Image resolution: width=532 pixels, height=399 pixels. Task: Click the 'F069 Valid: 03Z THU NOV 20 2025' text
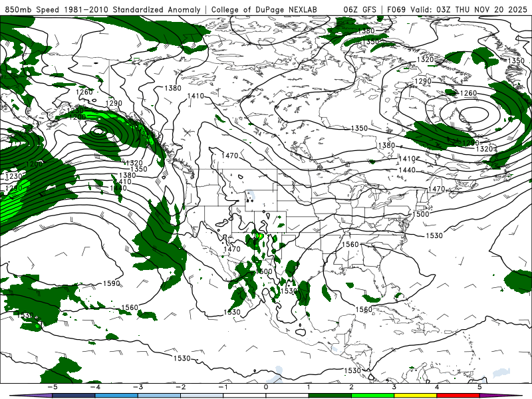[x=457, y=9]
